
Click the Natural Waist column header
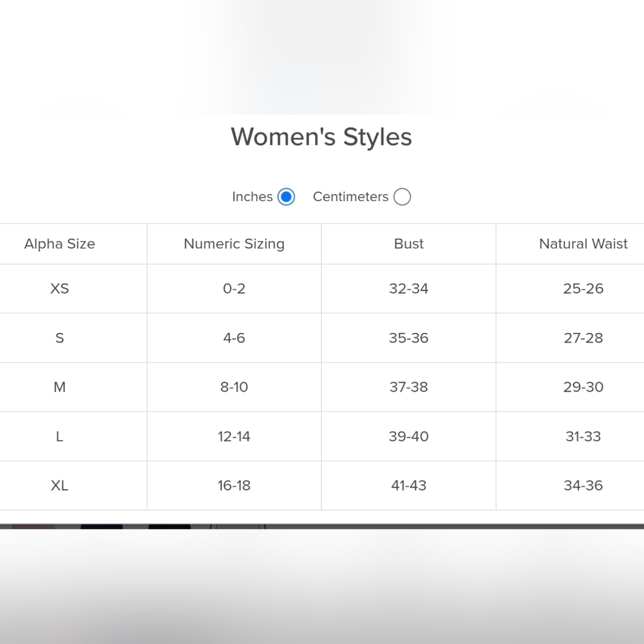[583, 244]
